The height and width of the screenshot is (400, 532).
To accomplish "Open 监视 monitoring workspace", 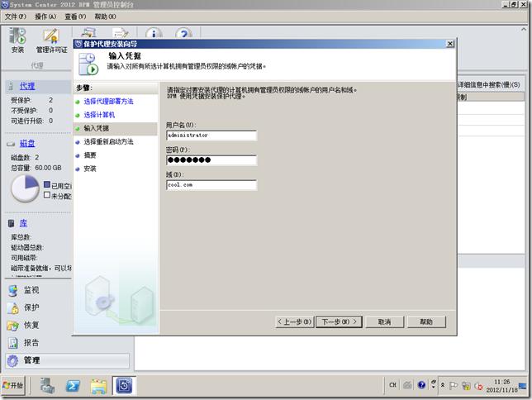I will point(31,289).
